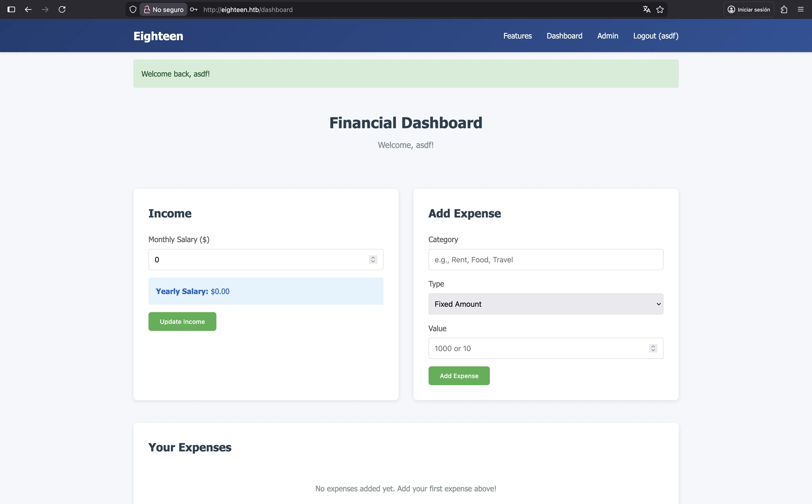812x504 pixels.
Task: Click the translate page icon
Action: tap(646, 10)
